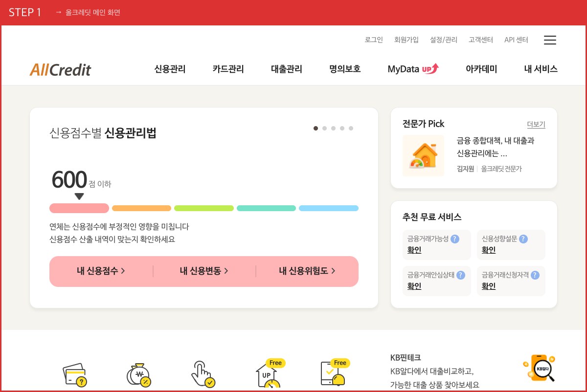Open the 카드관리 menu
The height and width of the screenshot is (392, 587).
click(228, 69)
